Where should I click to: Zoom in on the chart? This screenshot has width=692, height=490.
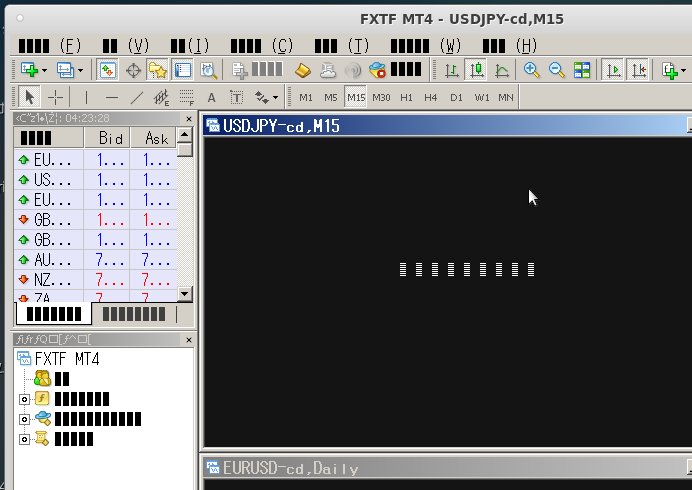tap(532, 70)
